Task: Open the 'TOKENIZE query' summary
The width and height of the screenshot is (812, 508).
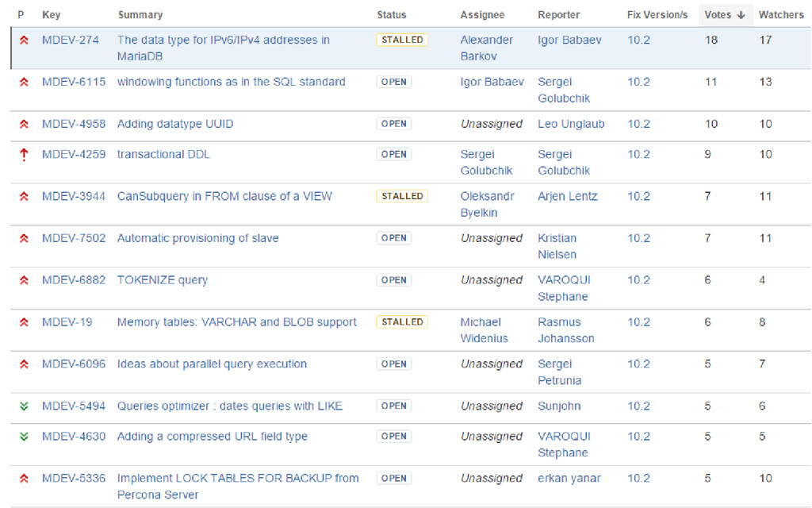Action: click(x=162, y=280)
